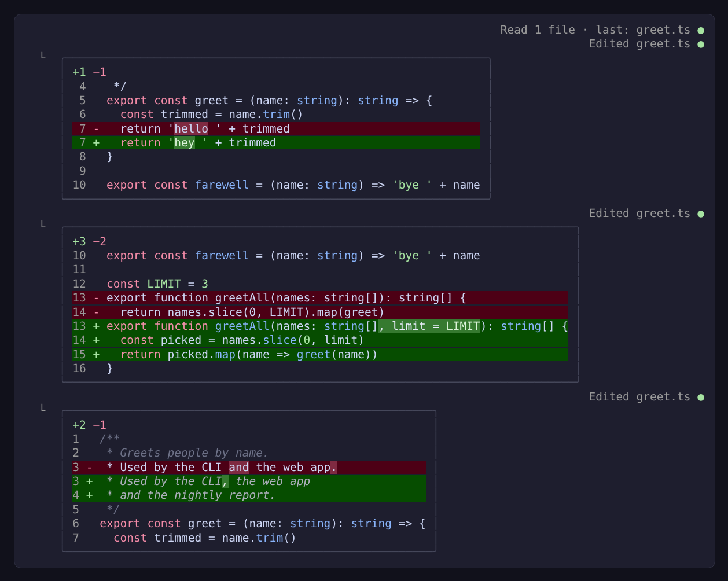Click the green dot beside "Read 1 file"
Screen dimensions: 728x581
701,30
